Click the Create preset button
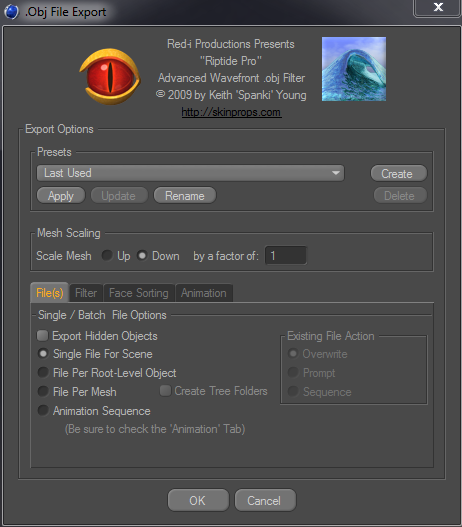Screen dimensions: 462x527 pyautogui.click(x=399, y=173)
